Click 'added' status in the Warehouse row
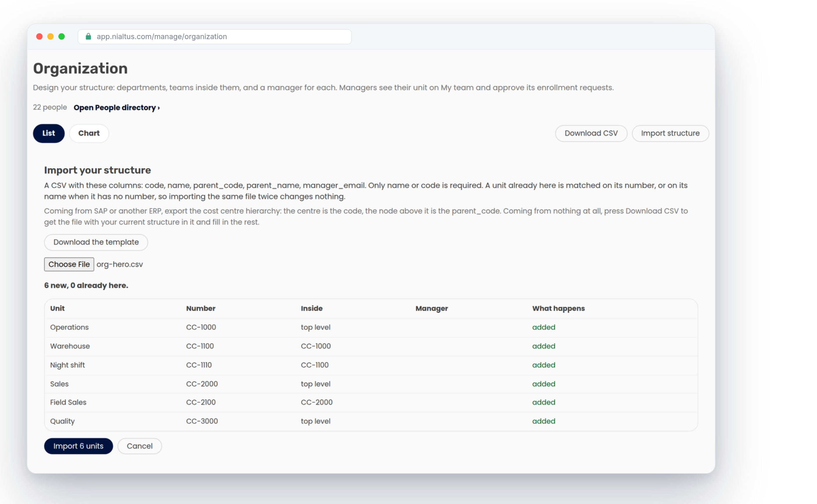This screenshot has width=817, height=504. [x=544, y=346]
